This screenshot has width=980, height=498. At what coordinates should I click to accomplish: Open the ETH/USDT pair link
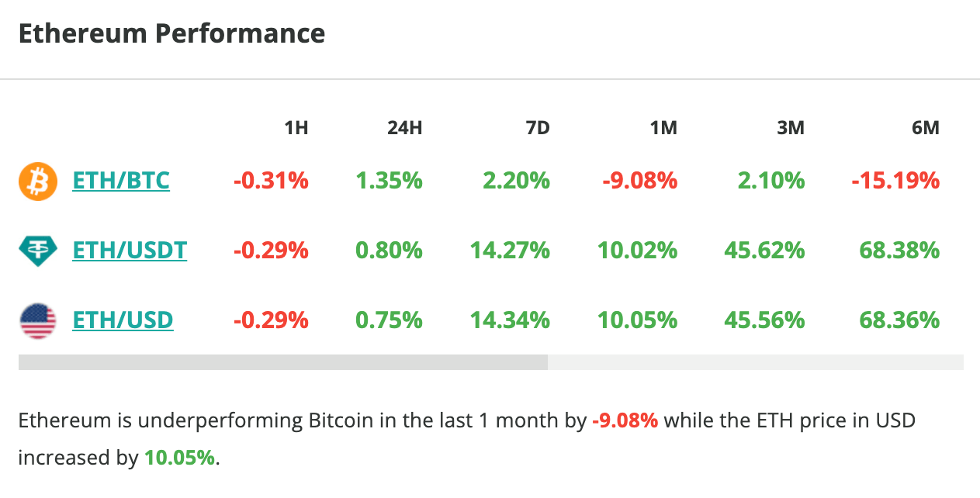(x=130, y=251)
